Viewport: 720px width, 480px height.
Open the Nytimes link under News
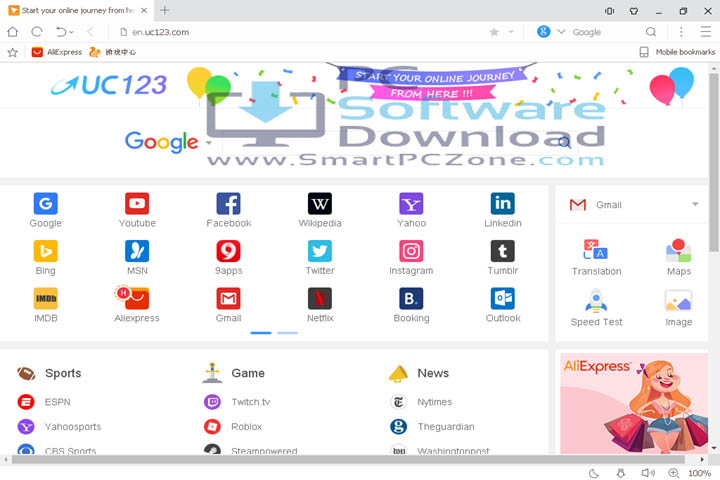pos(421,402)
